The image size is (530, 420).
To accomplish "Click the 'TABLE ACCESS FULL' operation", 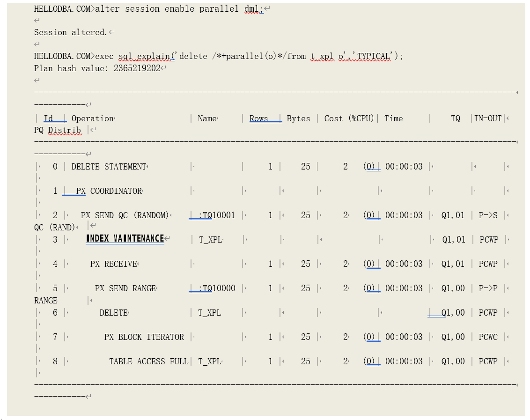I will (x=149, y=361).
